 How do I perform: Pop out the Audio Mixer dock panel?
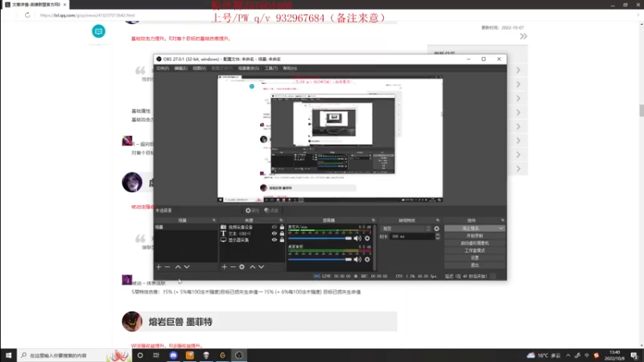point(374,220)
